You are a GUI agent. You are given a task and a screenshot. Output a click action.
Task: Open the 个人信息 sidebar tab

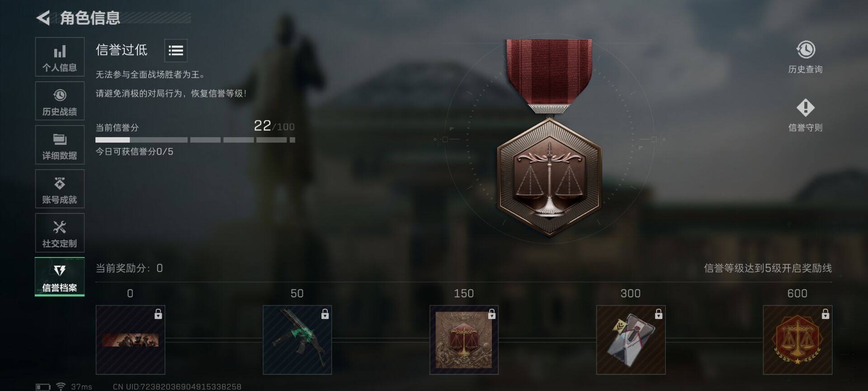(x=60, y=57)
